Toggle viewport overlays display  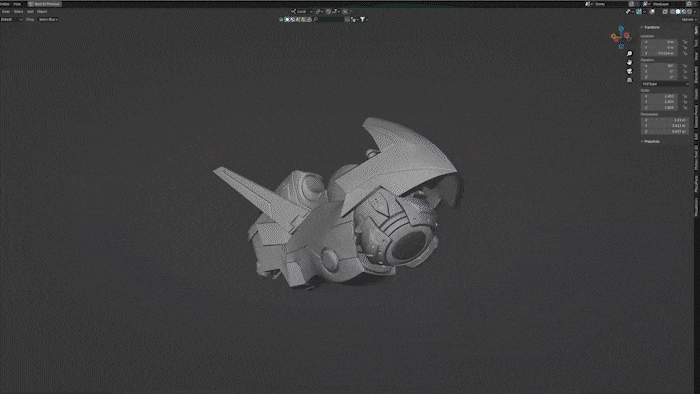pyautogui.click(x=652, y=12)
